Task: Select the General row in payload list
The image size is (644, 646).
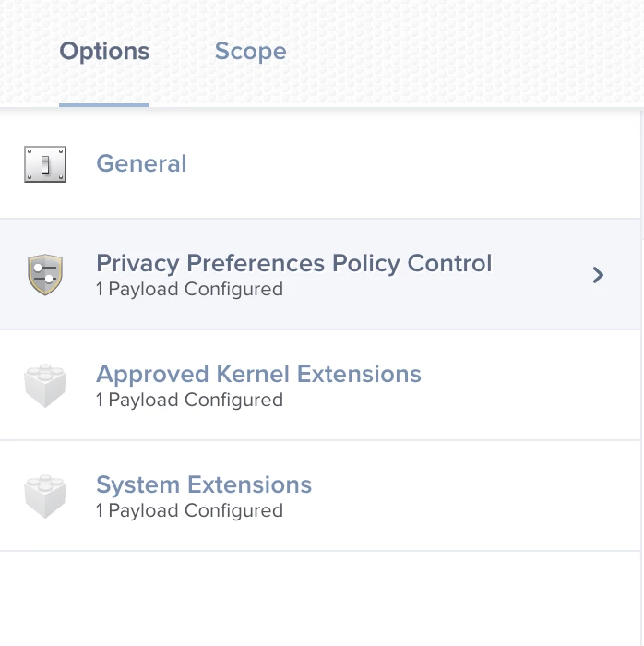Action: tap(320, 163)
